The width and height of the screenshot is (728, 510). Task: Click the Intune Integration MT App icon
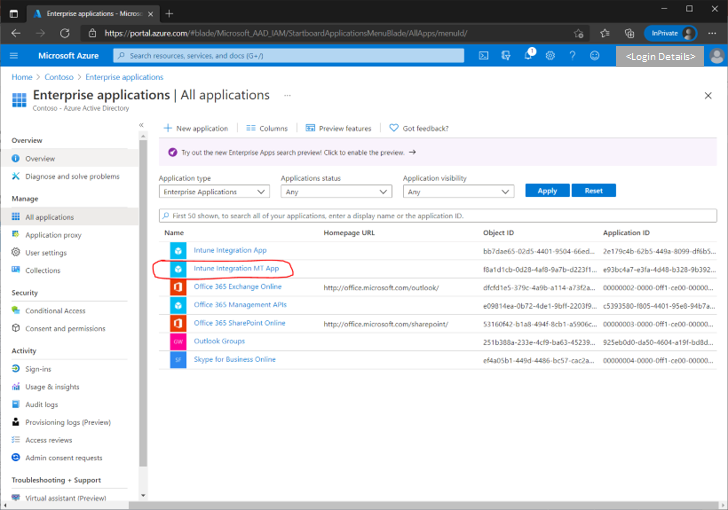pos(178,269)
